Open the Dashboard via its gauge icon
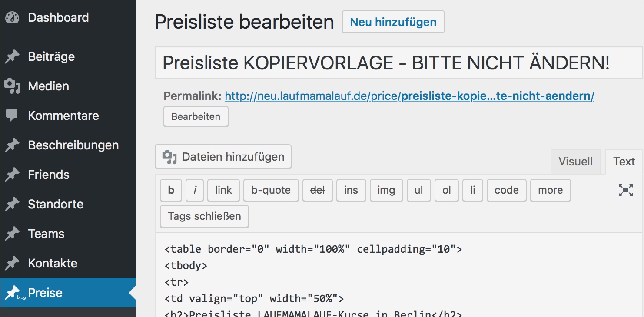Viewport: 644px width, 317px height. coord(12,17)
